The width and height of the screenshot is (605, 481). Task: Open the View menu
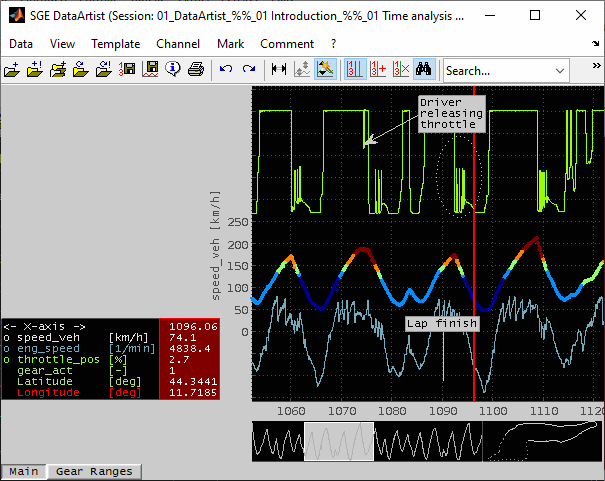point(62,44)
